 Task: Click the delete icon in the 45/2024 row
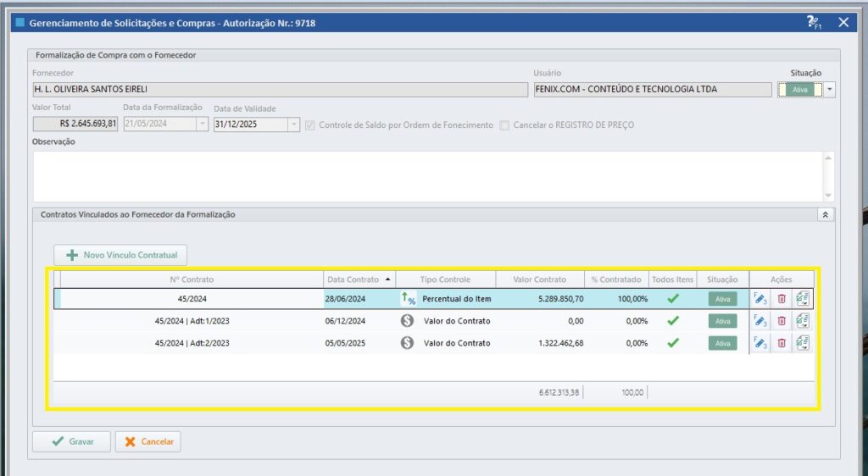(782, 299)
